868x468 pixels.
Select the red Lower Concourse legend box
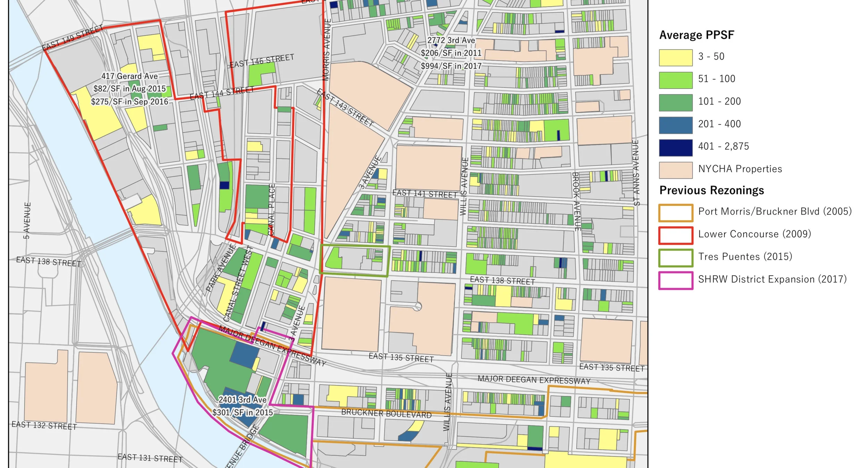coord(675,235)
